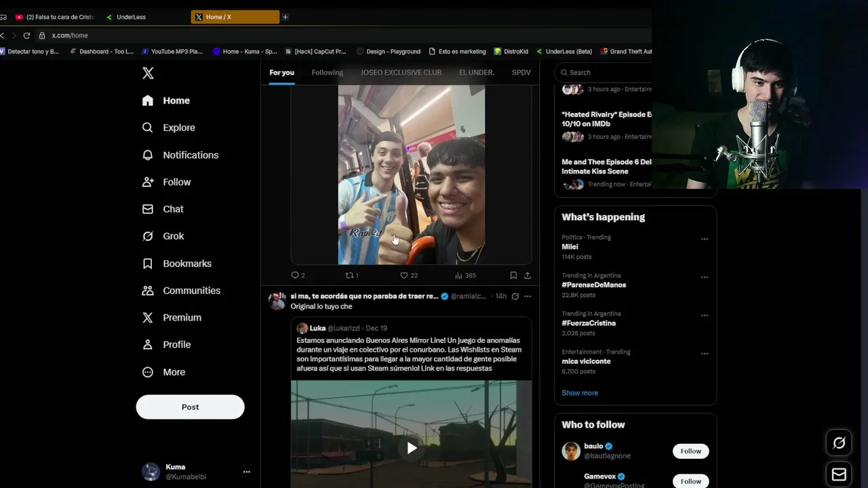Open more options for mica viciconte

705,353
